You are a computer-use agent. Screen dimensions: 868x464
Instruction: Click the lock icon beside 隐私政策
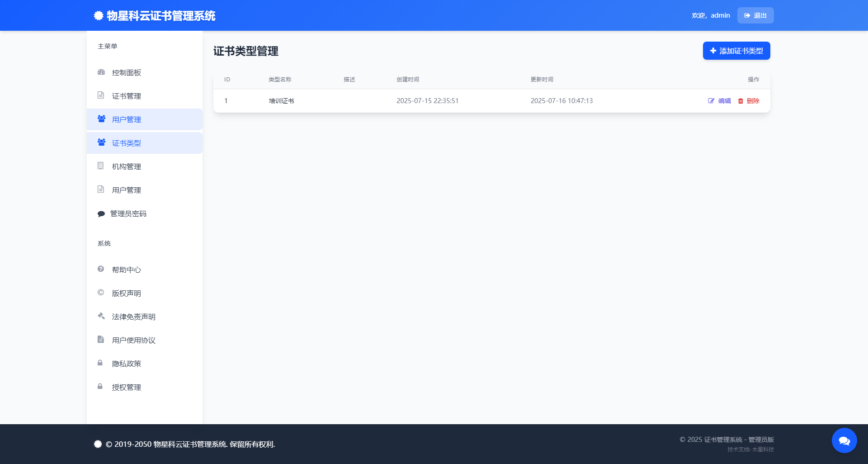(x=100, y=363)
